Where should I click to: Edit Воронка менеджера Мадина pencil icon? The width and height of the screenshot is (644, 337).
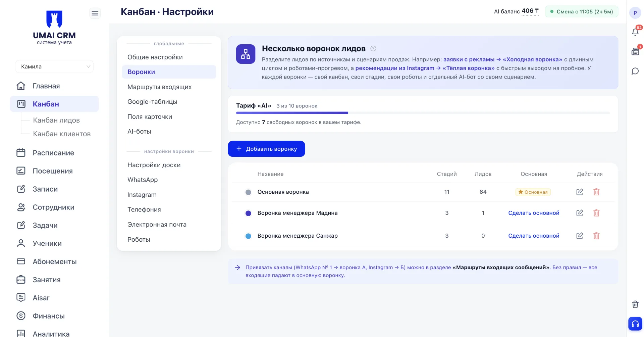click(x=580, y=213)
